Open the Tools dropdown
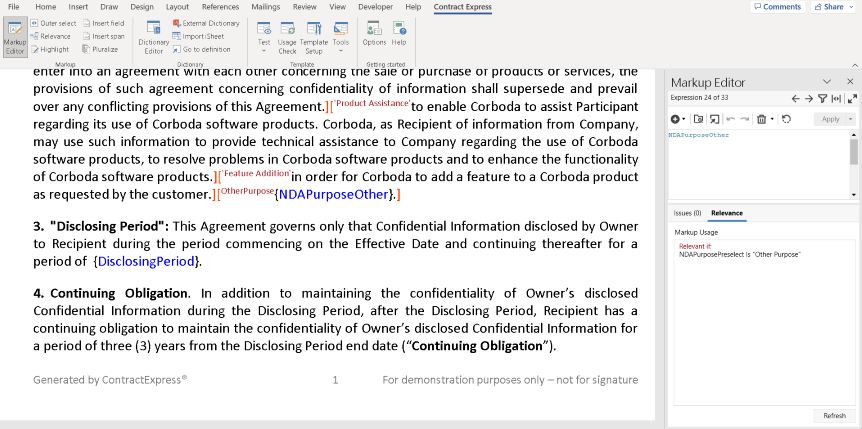This screenshot has width=862, height=429. [341, 38]
